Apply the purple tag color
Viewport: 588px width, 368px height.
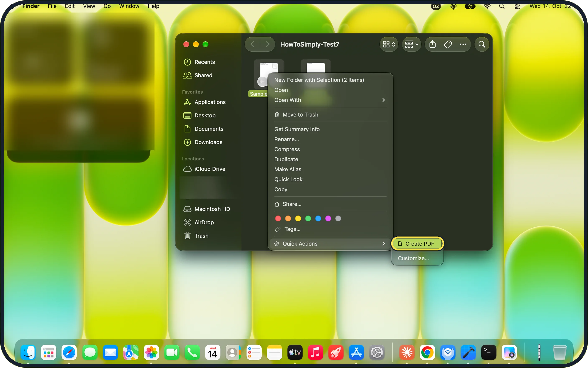pyautogui.click(x=328, y=218)
